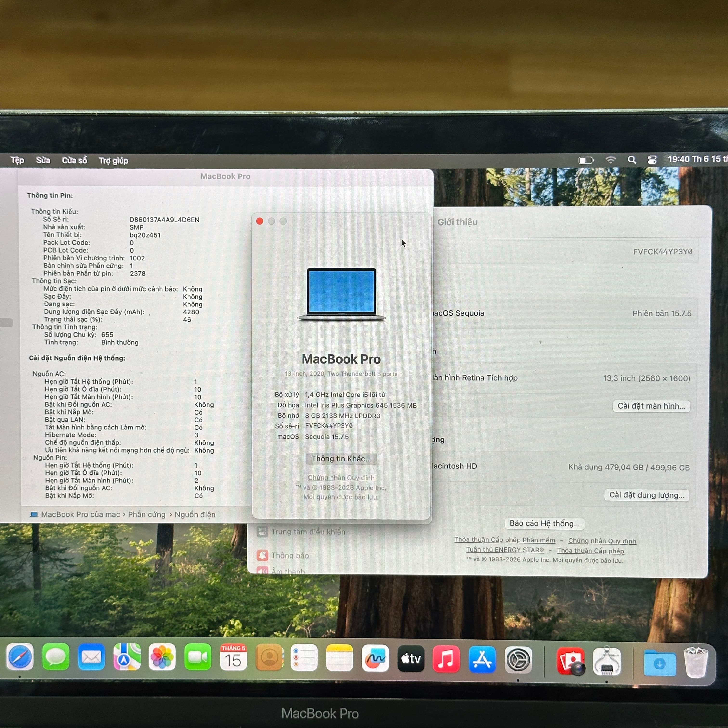This screenshot has width=728, height=728.
Task: Click device name bq20z451
Action: pyautogui.click(x=145, y=235)
